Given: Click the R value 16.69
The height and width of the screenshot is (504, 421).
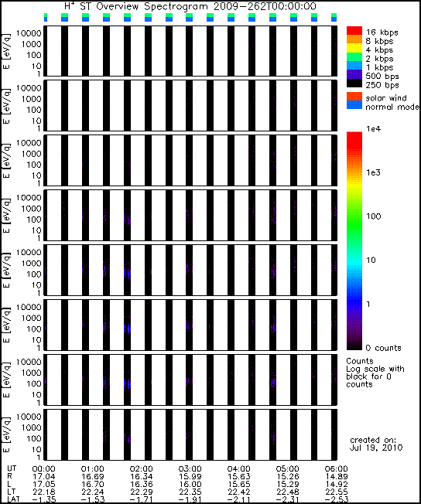Looking at the screenshot, I should 92,477.
